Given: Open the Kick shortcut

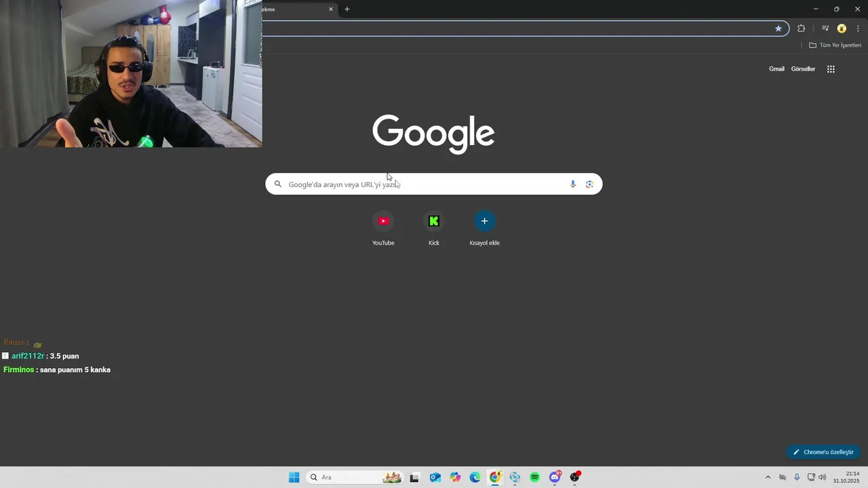Looking at the screenshot, I should 434,228.
